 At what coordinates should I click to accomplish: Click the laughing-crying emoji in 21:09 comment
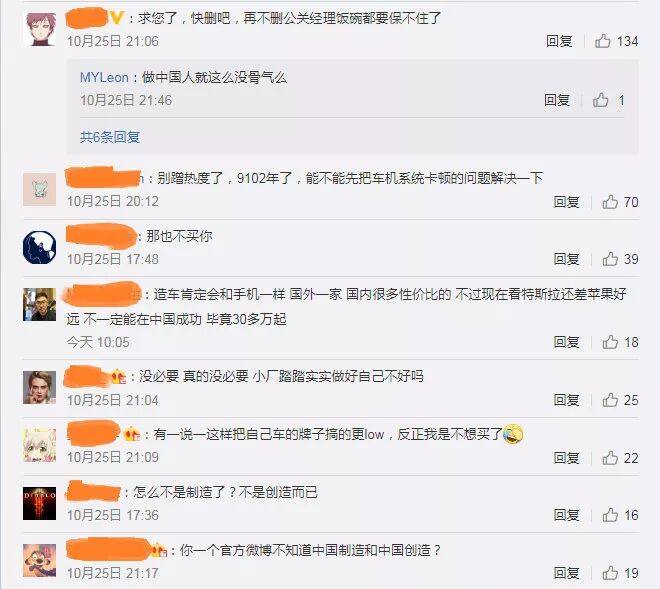[x=513, y=434]
